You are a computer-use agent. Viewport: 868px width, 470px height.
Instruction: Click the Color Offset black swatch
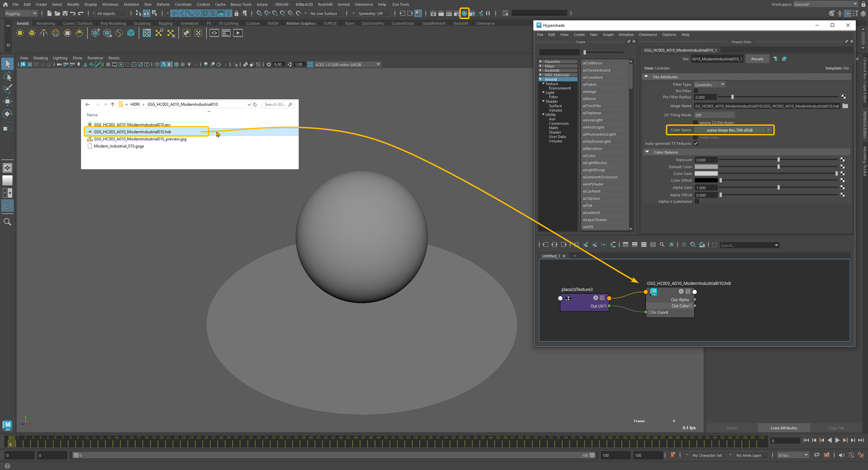706,180
